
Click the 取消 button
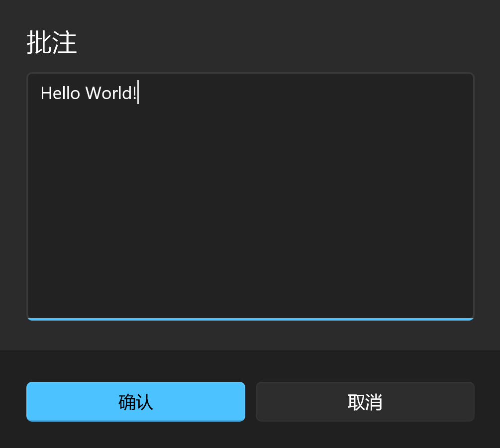(365, 401)
